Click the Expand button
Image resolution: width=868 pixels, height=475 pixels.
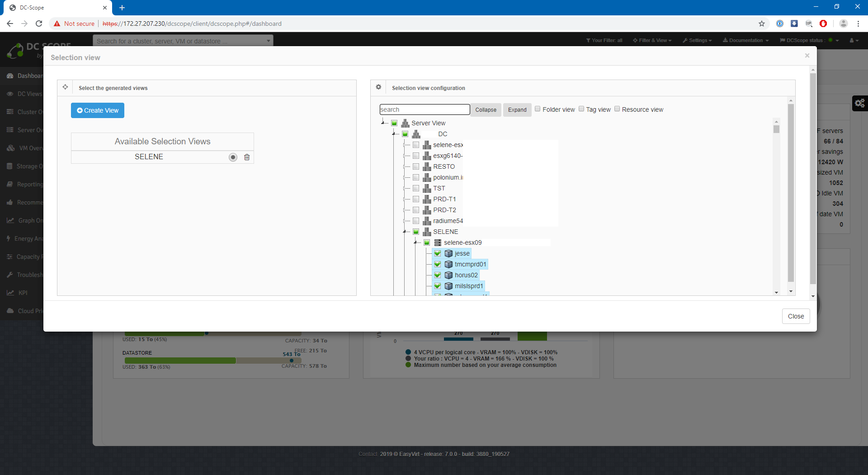click(x=517, y=110)
